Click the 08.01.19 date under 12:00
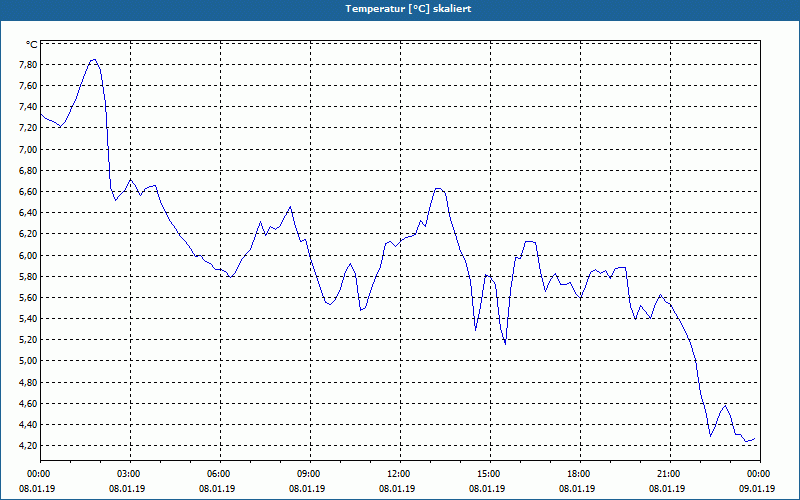 [x=397, y=488]
